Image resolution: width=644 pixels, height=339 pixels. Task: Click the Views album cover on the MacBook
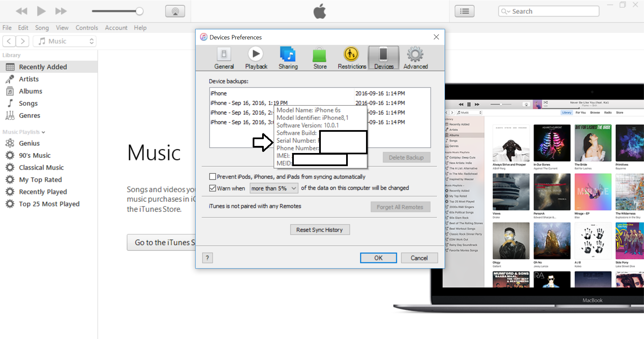(511, 192)
